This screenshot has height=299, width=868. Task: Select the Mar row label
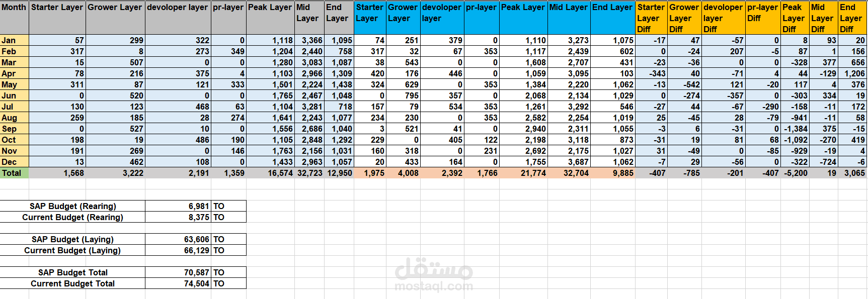coord(15,62)
